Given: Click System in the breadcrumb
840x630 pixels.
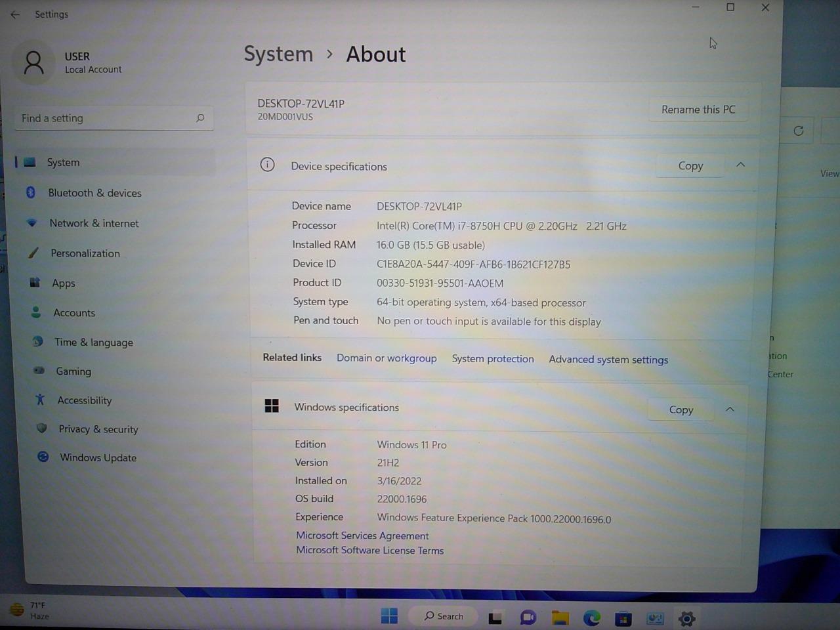Looking at the screenshot, I should click(278, 54).
